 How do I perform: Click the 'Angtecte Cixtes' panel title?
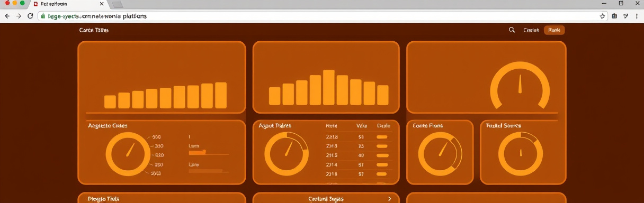click(108, 126)
